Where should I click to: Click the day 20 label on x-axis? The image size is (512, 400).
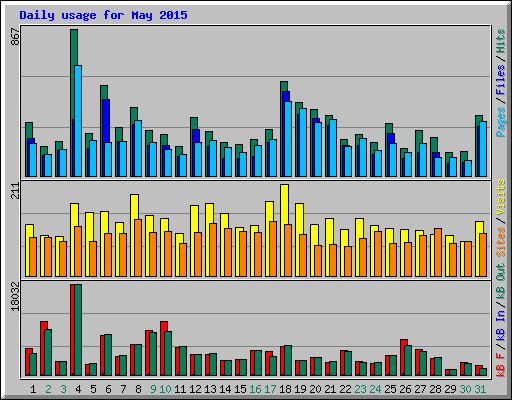(315, 389)
